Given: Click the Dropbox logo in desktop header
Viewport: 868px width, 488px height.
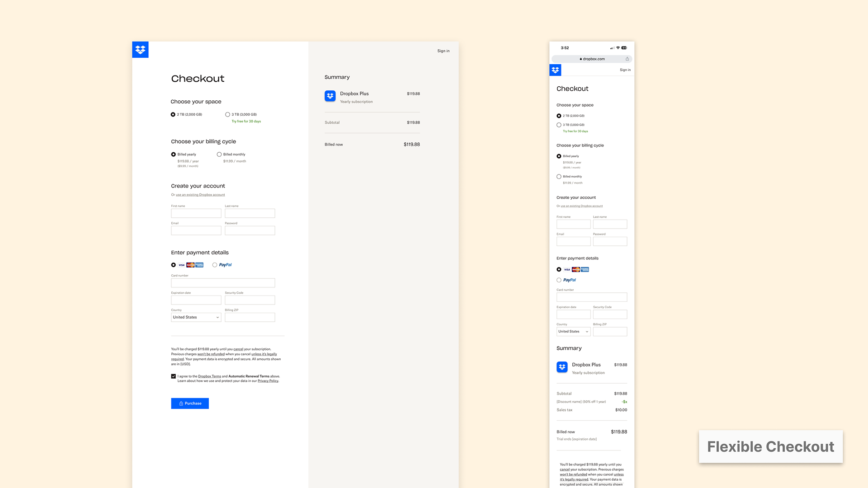Looking at the screenshot, I should 140,50.
